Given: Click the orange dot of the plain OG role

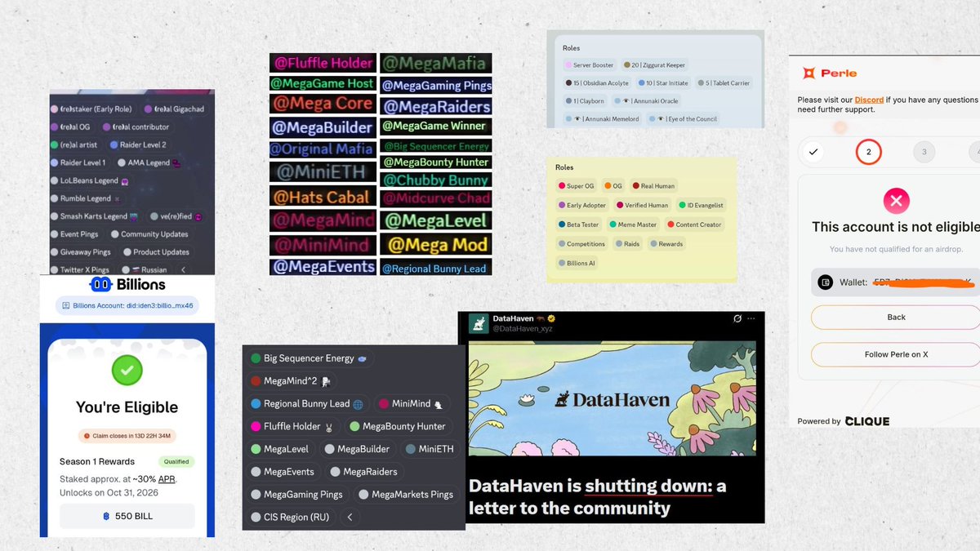Looking at the screenshot, I should pos(608,186).
